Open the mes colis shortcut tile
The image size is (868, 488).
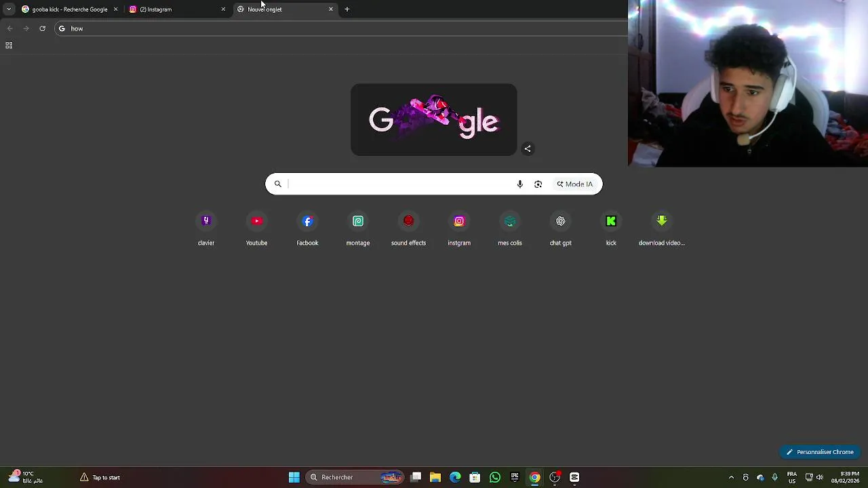tap(510, 228)
